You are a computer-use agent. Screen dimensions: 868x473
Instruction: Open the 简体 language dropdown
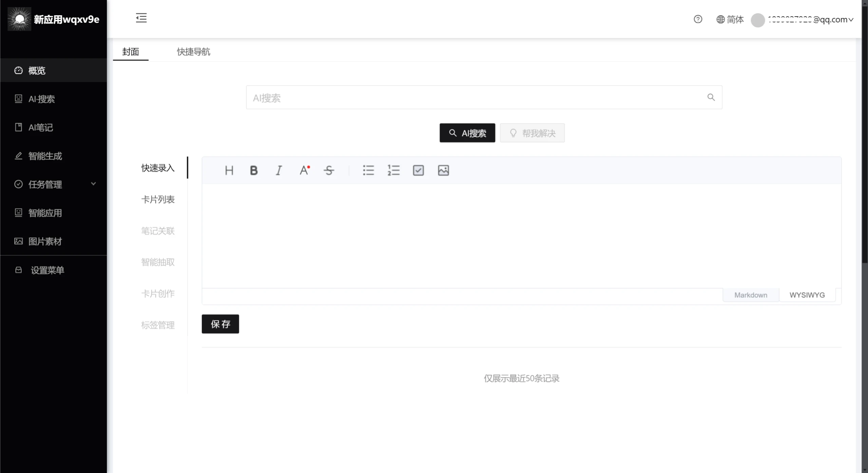[730, 19]
